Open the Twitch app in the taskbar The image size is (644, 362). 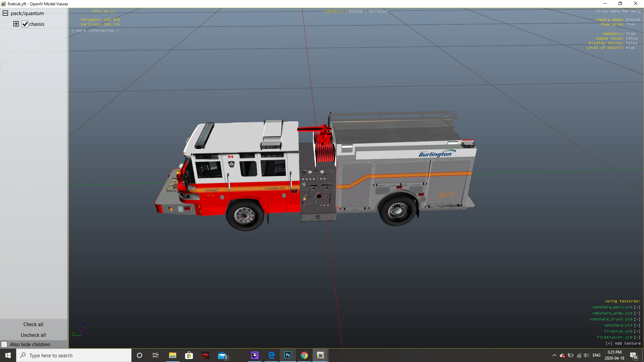(x=255, y=355)
